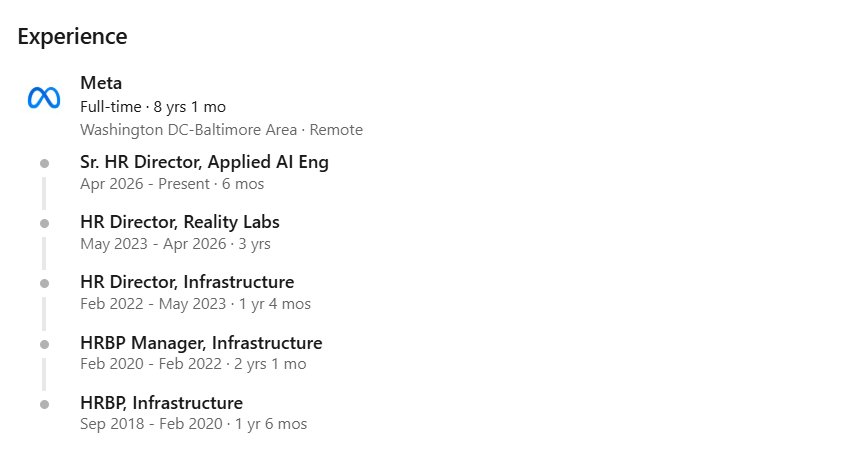The image size is (854, 460).
Task: Click the May 2023 - Apr 2026 date line
Action: pos(175,244)
